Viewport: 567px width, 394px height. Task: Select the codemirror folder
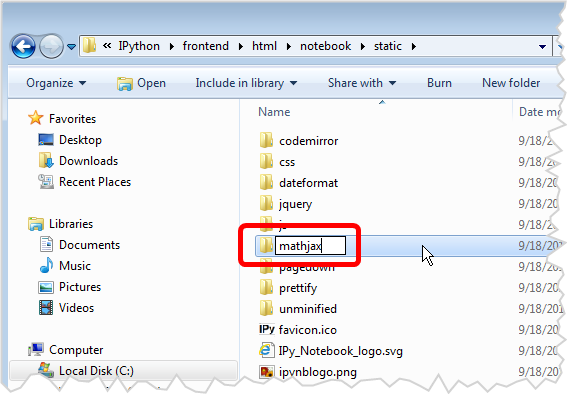pos(308,141)
